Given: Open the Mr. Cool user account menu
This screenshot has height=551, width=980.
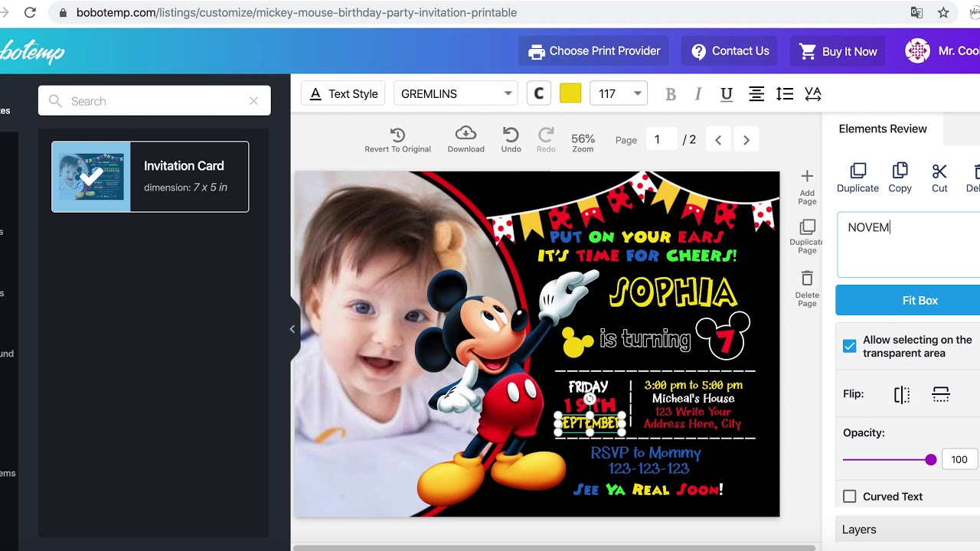Looking at the screenshot, I should coord(943,51).
